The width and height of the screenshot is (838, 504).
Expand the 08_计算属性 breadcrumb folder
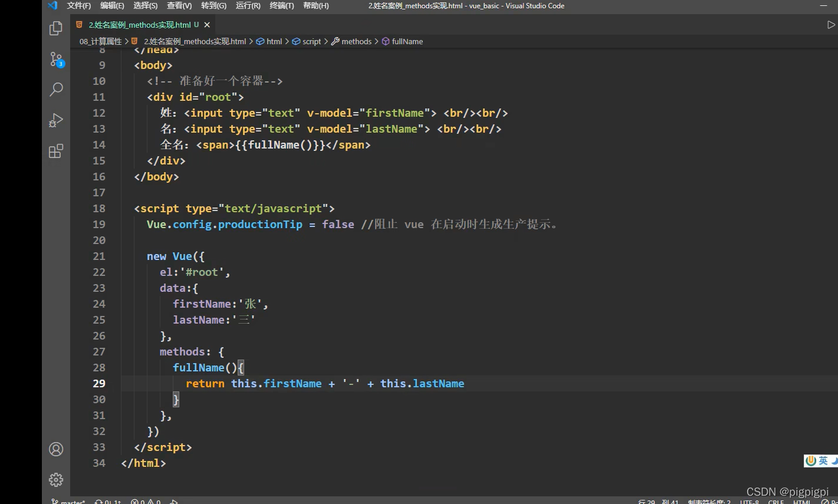click(100, 41)
